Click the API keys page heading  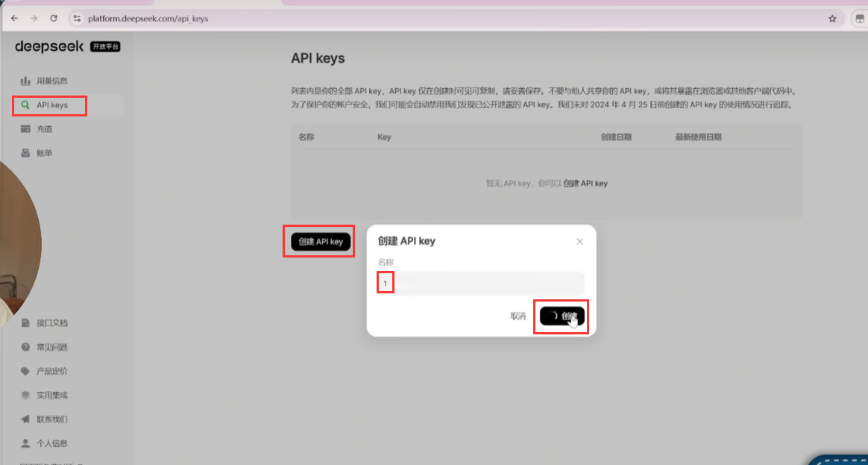(x=318, y=58)
